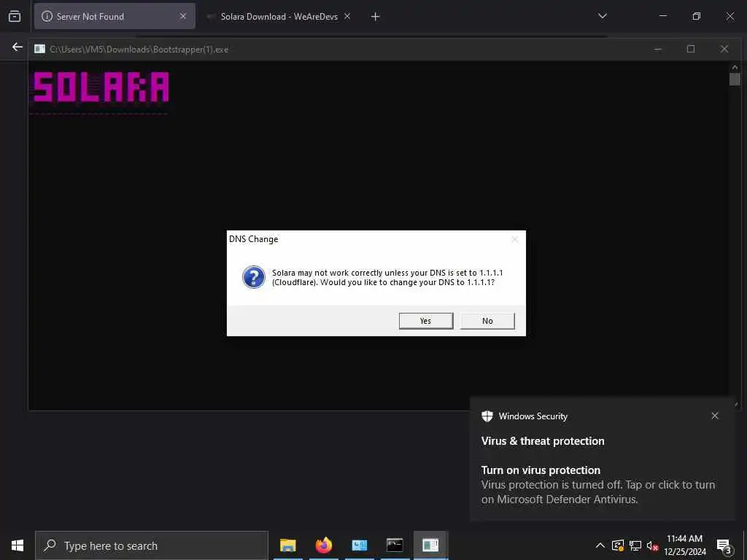Open the list all tabs dropdown
Screen dimensions: 747x560
(x=602, y=16)
